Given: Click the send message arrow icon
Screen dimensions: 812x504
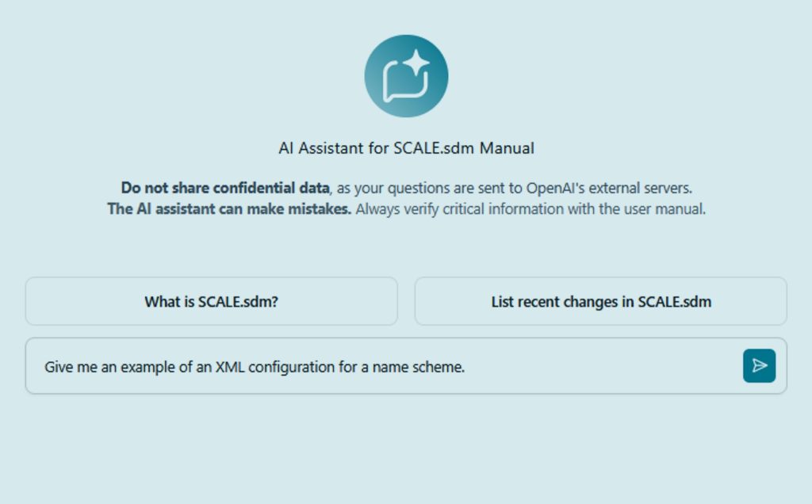Looking at the screenshot, I should coord(759,365).
